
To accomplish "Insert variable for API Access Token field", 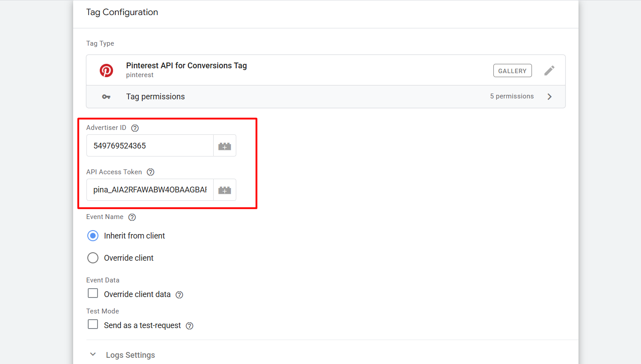I will tap(225, 190).
